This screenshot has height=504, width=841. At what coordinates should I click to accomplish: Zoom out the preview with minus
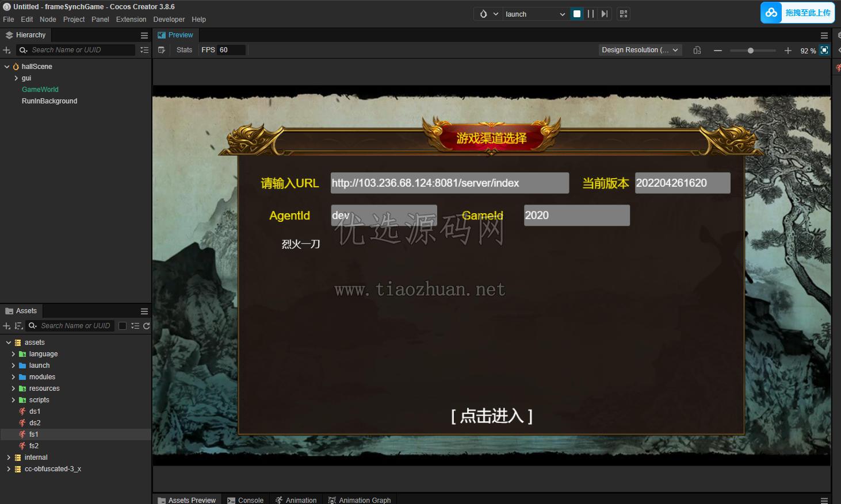tap(718, 51)
